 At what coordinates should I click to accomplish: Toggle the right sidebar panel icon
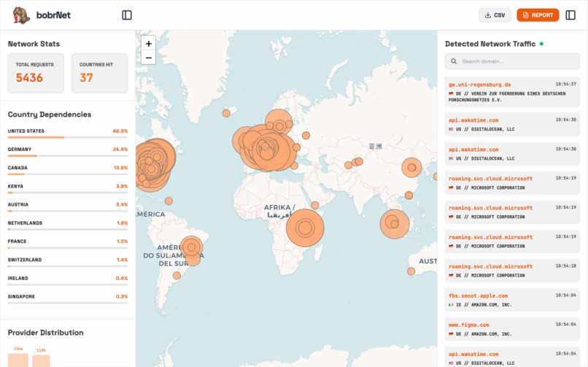click(x=570, y=15)
